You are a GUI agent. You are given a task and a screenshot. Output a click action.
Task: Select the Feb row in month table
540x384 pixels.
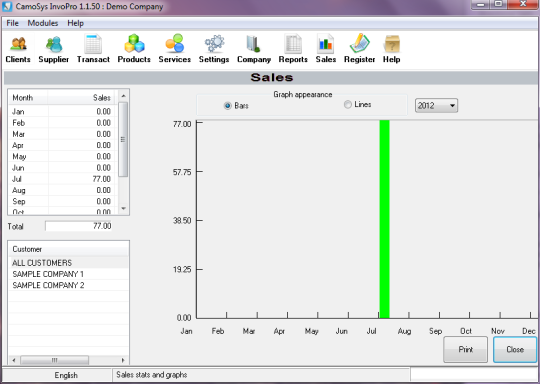(62, 123)
